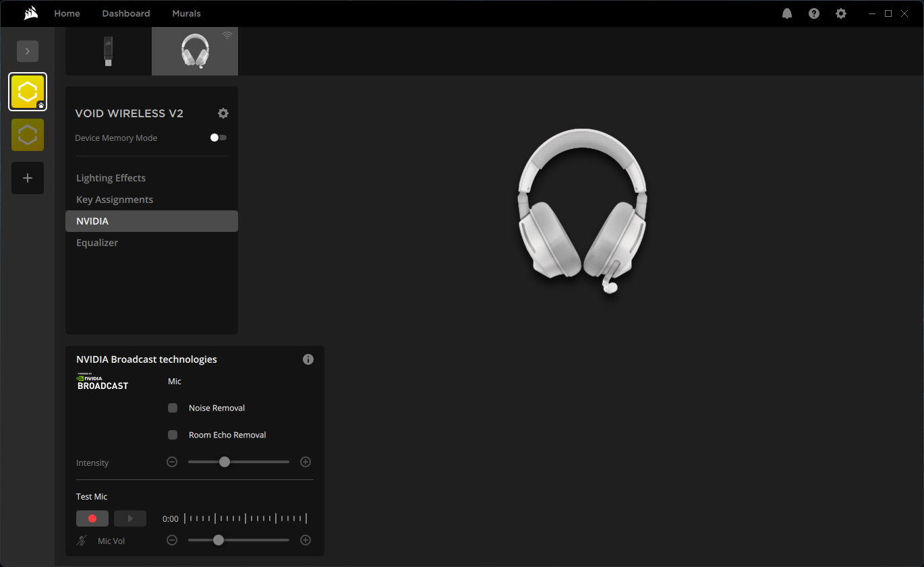Go to Equalizer section
924x567 pixels.
(152, 243)
